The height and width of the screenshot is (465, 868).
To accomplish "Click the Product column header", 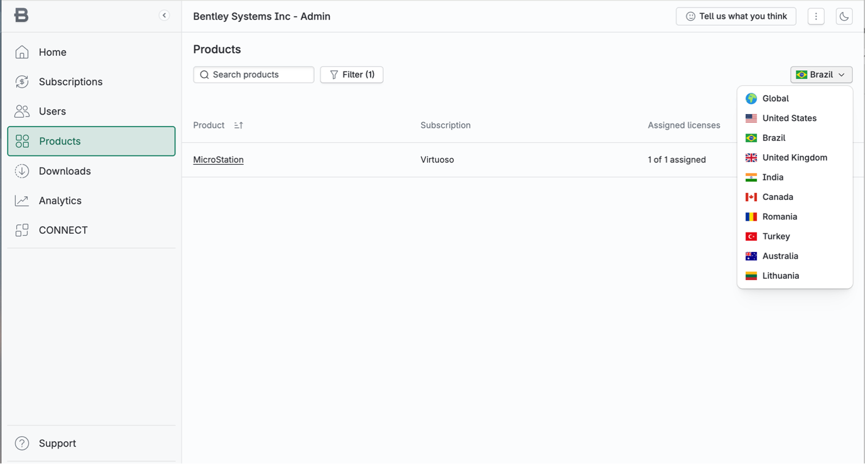I will tap(209, 125).
